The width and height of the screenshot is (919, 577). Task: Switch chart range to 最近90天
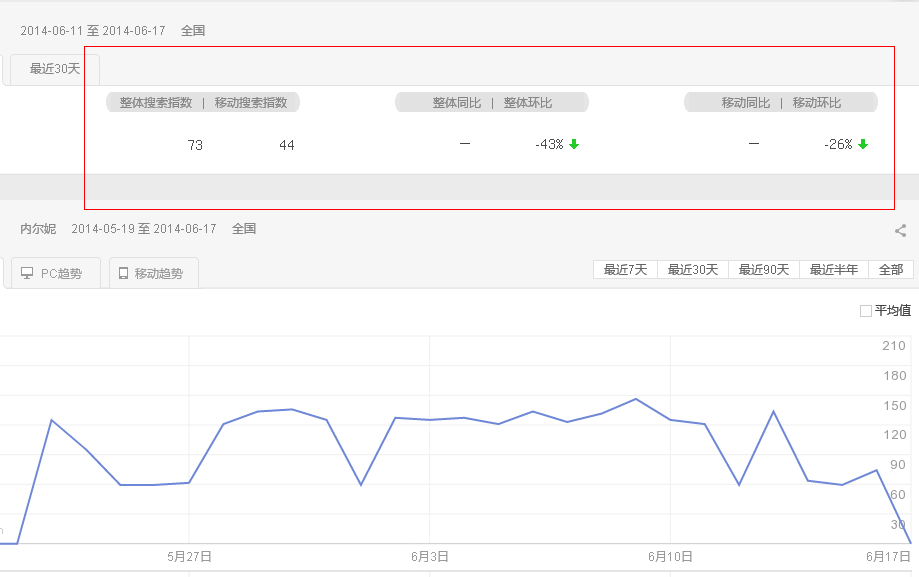(x=764, y=269)
